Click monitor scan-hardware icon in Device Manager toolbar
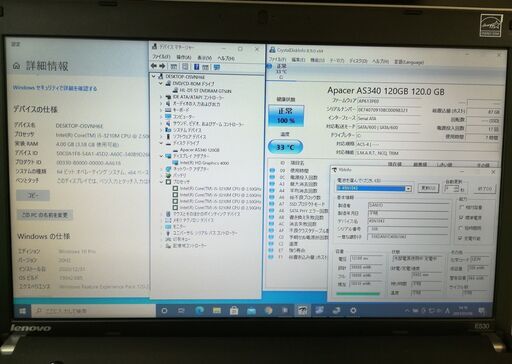Viewport: 512px width, 364px height. click(217, 67)
